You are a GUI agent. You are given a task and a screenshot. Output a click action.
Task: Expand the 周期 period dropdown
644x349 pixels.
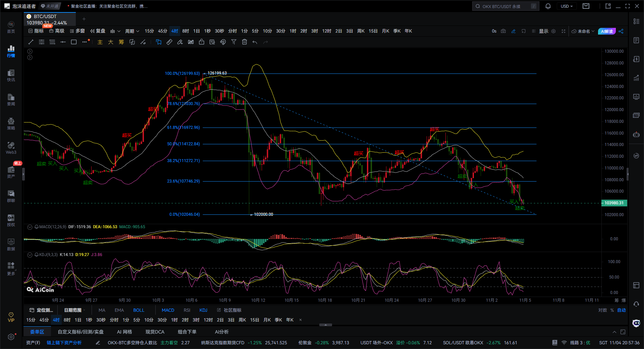(132, 31)
